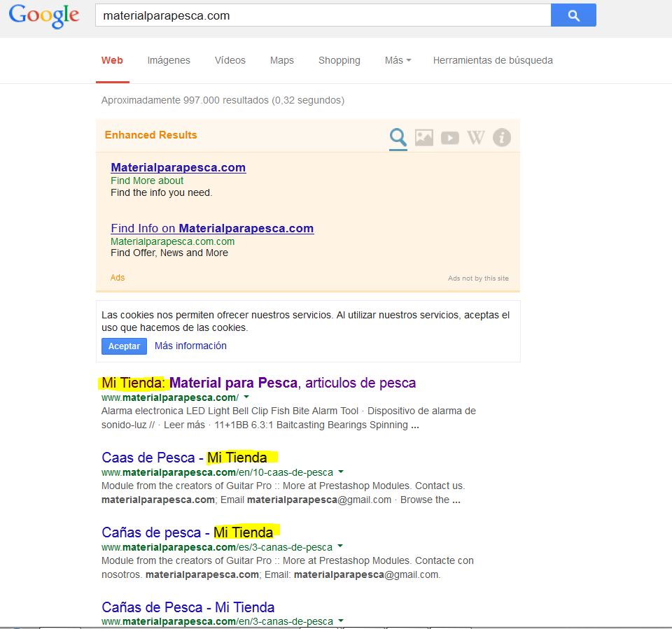672x629 pixels.
Task: Switch to the Maps tab
Action: (282, 60)
